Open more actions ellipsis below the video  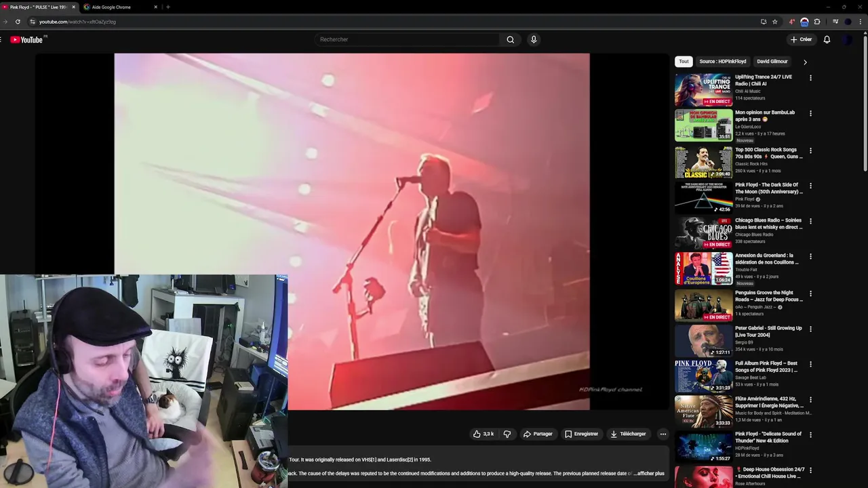click(x=663, y=434)
